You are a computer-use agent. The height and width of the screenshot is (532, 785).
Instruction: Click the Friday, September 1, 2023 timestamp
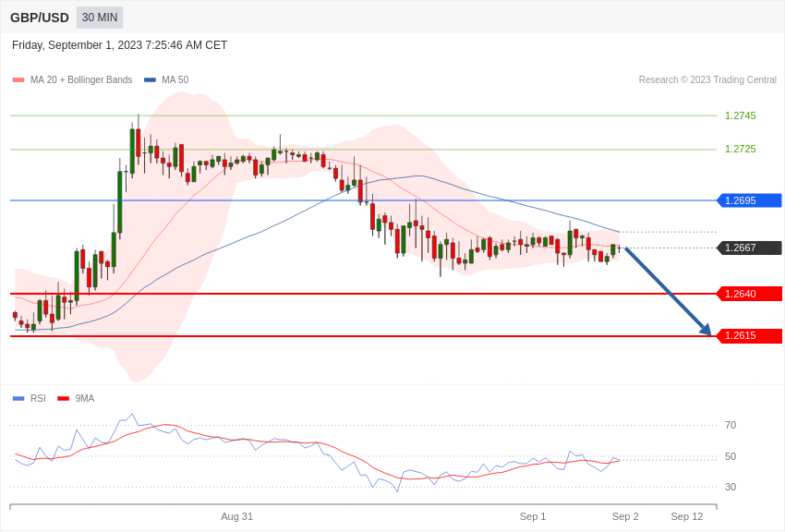click(x=120, y=45)
